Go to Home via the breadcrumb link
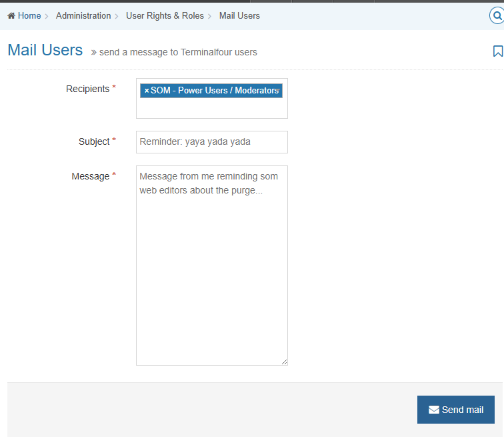 29,15
